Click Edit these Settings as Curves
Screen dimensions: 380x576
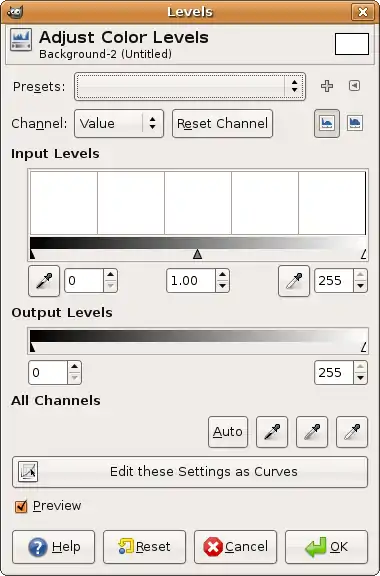pos(190,472)
